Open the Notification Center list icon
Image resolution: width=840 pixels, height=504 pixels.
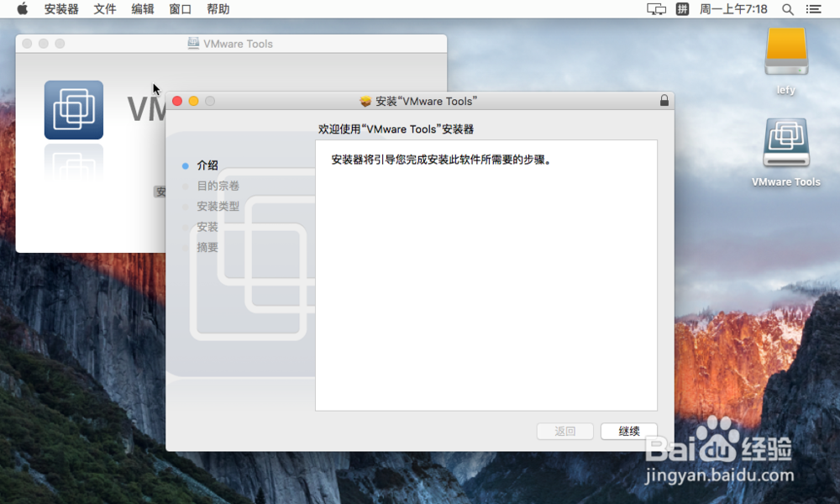click(813, 9)
